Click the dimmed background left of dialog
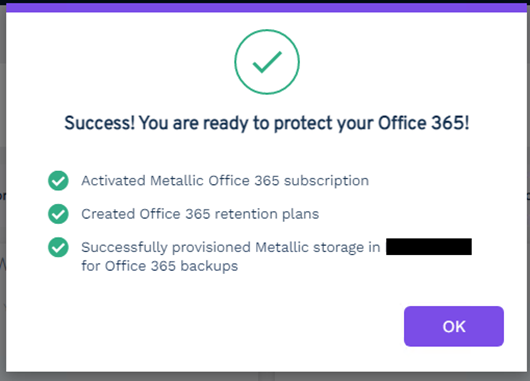The height and width of the screenshot is (381, 530). (x=3, y=189)
